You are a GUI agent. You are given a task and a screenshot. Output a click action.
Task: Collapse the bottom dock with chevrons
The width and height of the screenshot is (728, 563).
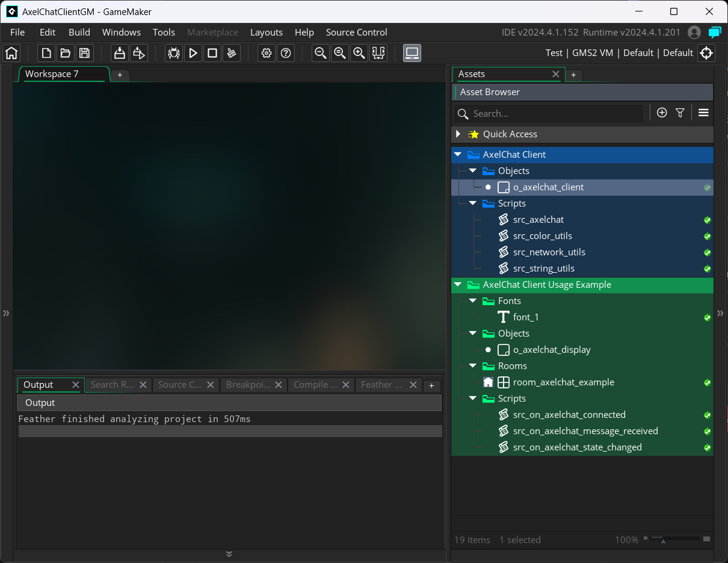(229, 554)
